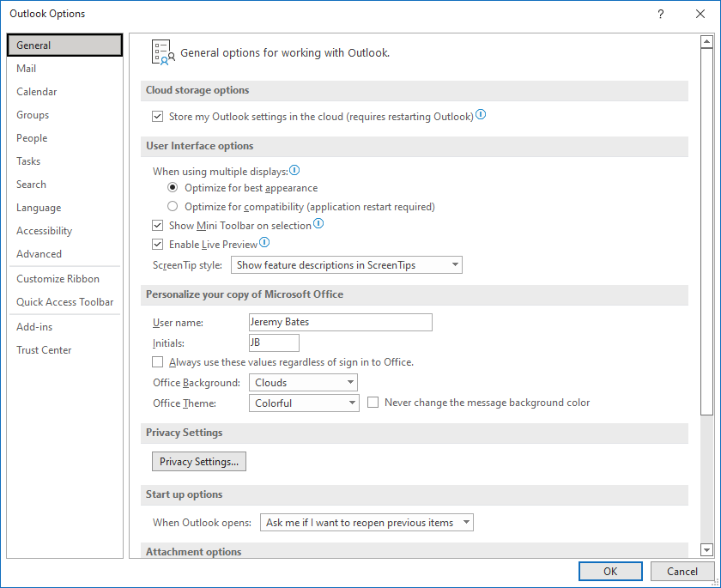
Task: Close the Outlook Options dialog
Action: point(700,14)
